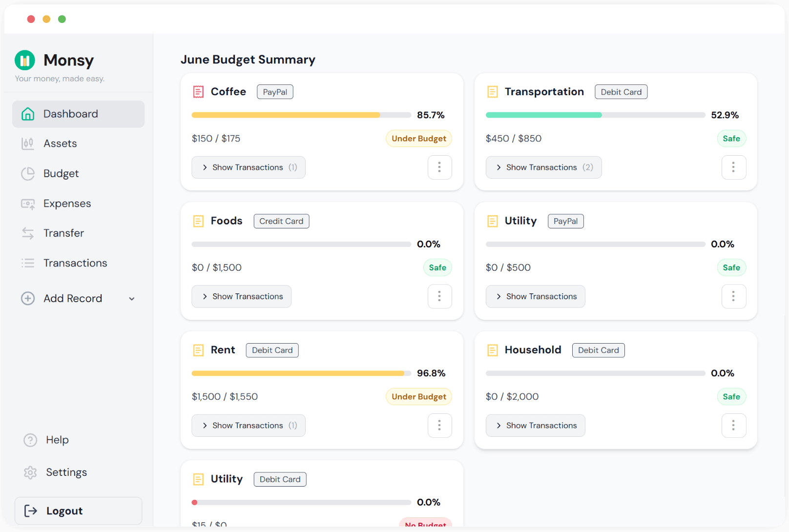Open the Transactions list
This screenshot has height=532, width=789.
(x=28, y=263)
